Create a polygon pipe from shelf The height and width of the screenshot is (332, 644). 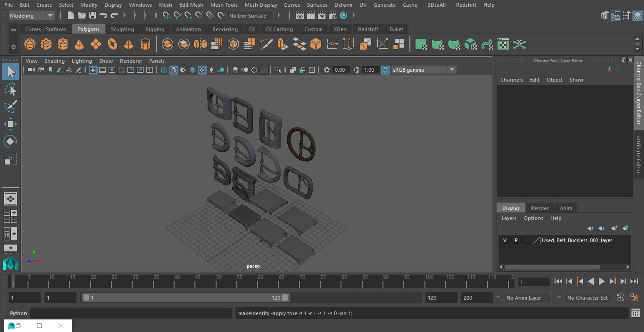coord(145,44)
